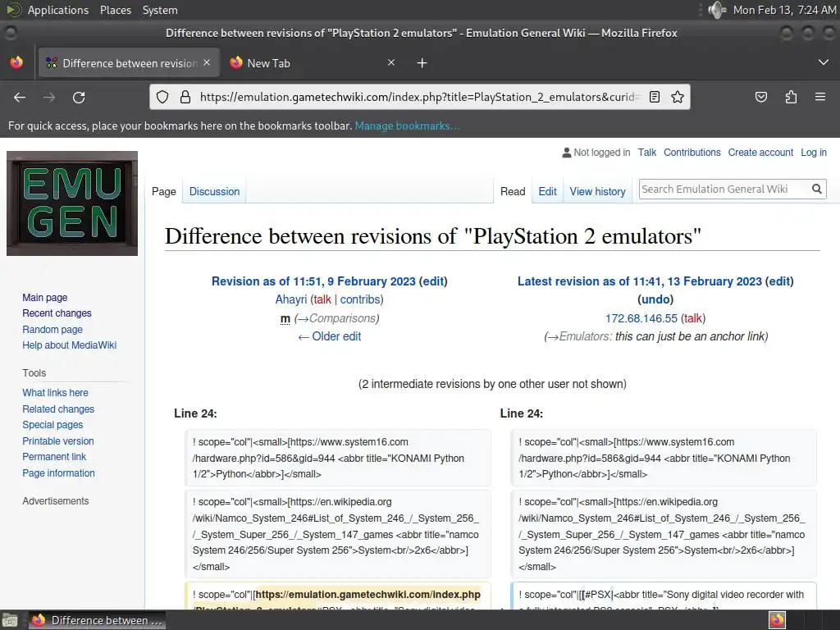Open the System menu

[x=160, y=10]
